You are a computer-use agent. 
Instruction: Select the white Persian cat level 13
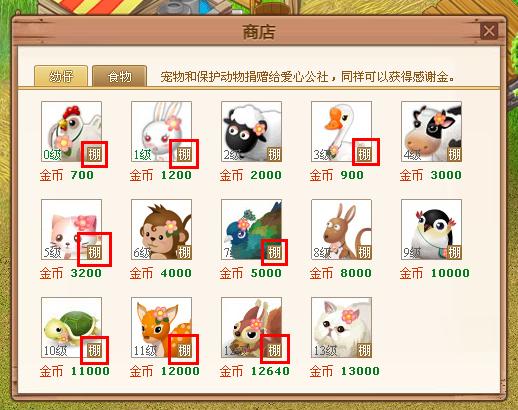click(x=341, y=328)
